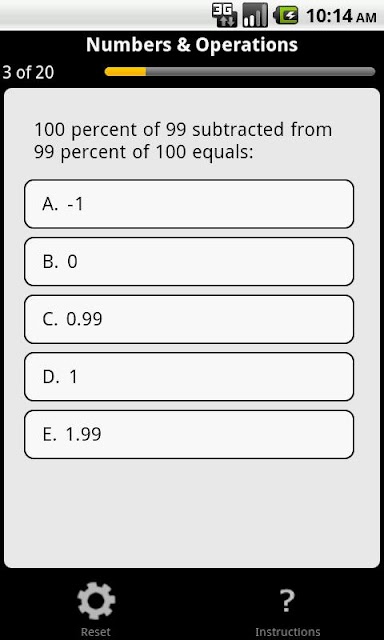Tap the question text about 99 percent
The width and height of the screenshot is (384, 640).
(183, 141)
